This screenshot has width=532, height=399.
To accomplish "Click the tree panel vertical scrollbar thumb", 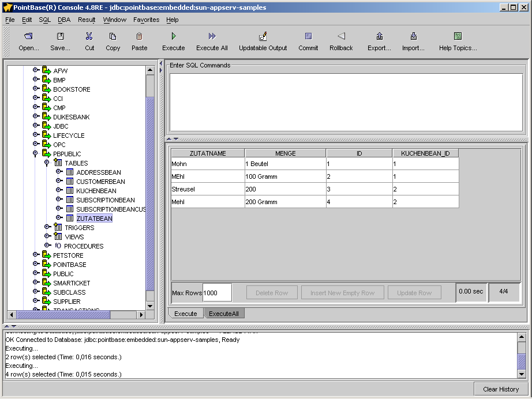I will 150,194.
